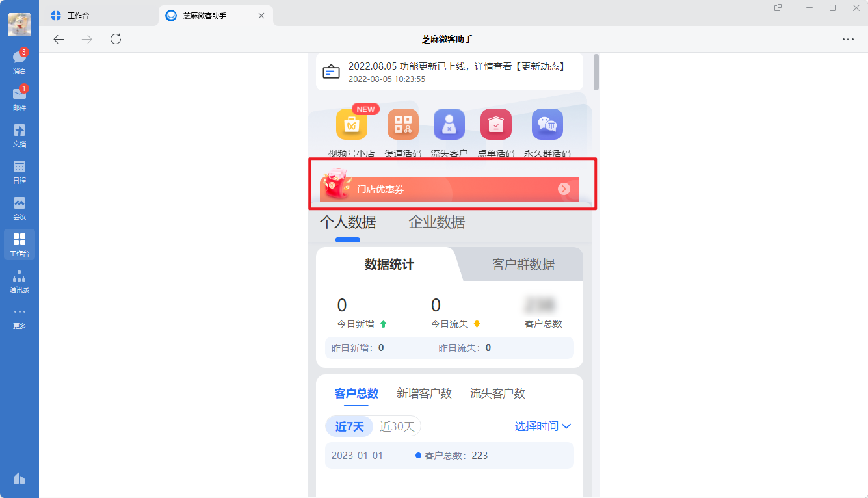868x498 pixels.
Task: Expand the 选择时间 dropdown
Action: (x=543, y=426)
